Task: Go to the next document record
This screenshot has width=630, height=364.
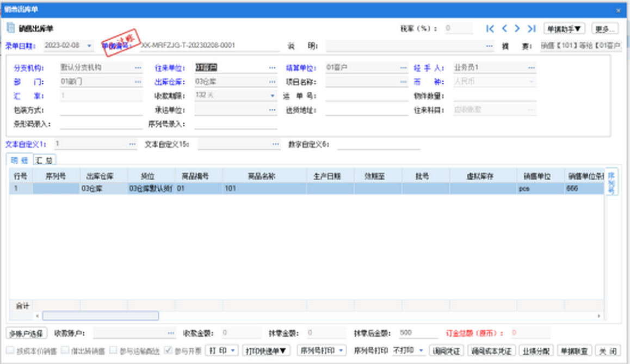Action: point(517,29)
